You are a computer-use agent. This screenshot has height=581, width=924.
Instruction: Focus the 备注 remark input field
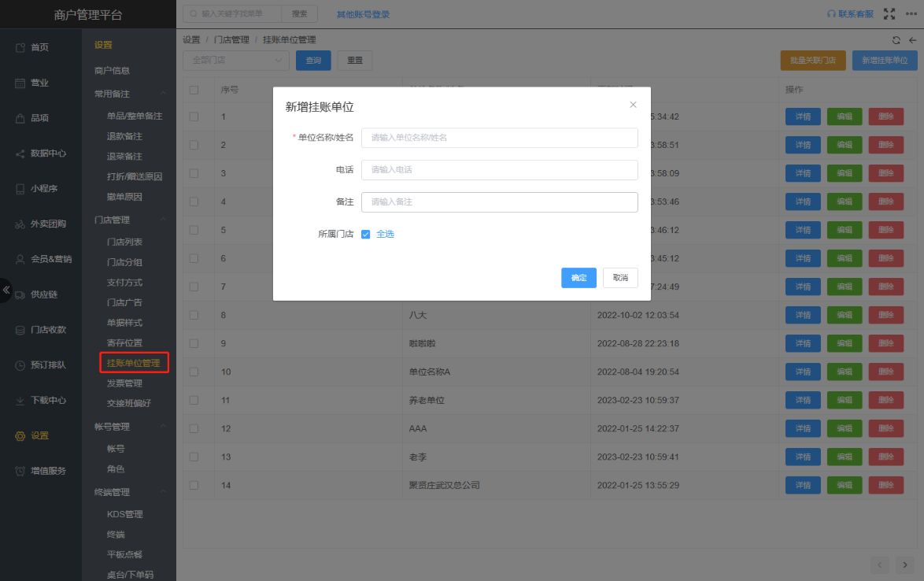(x=500, y=202)
